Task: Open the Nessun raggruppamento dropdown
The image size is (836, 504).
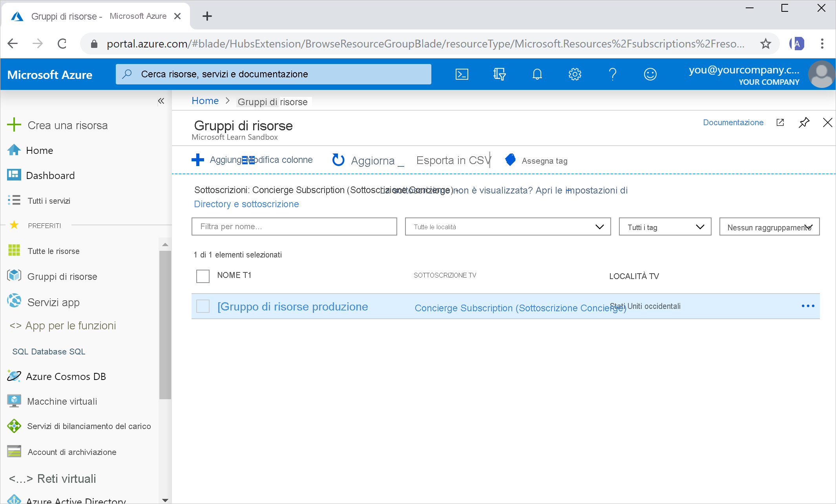Action: coord(769,226)
